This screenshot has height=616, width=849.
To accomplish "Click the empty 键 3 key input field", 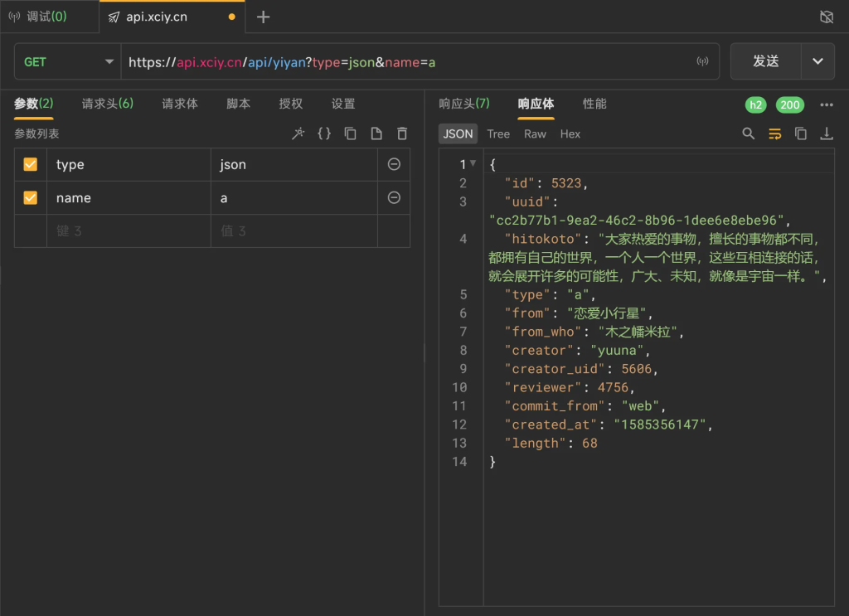I will [x=129, y=231].
